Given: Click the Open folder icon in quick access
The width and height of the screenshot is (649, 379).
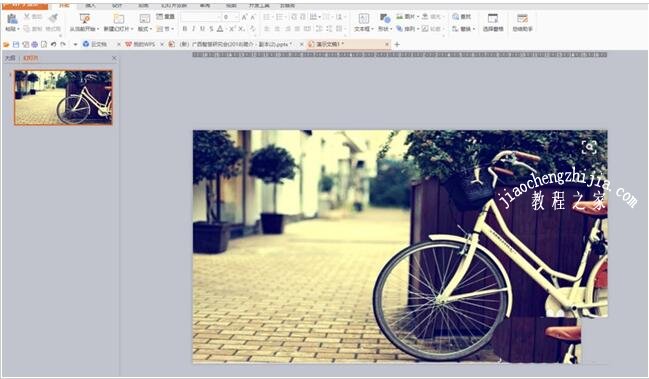Looking at the screenshot, I should (x=6, y=44).
